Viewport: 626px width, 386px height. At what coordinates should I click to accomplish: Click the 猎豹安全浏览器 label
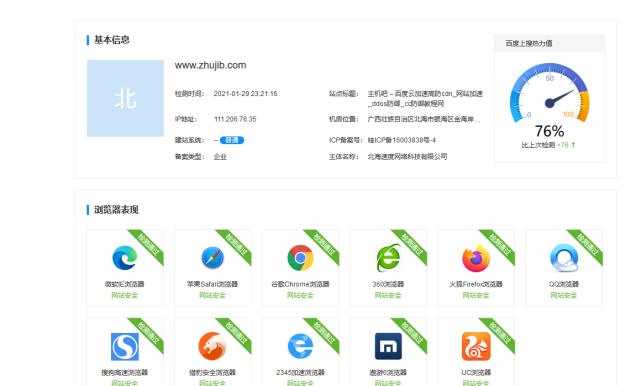tap(212, 372)
